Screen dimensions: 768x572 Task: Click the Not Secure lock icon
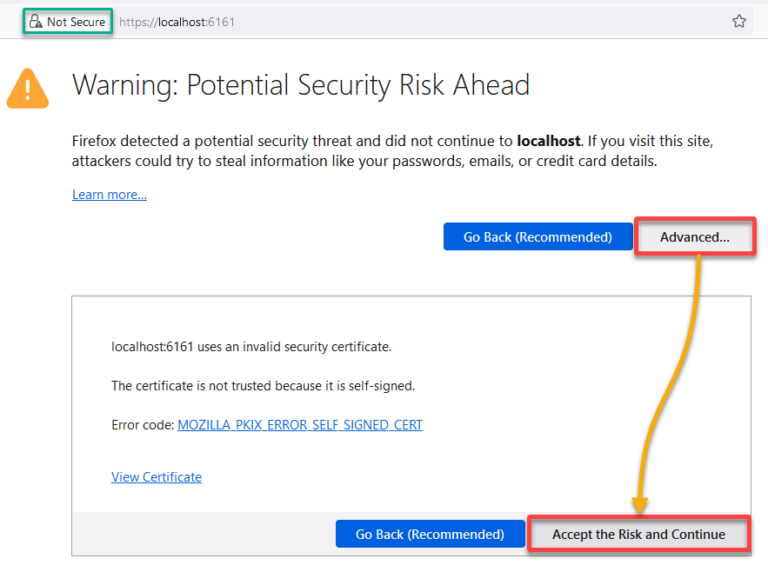[35, 22]
